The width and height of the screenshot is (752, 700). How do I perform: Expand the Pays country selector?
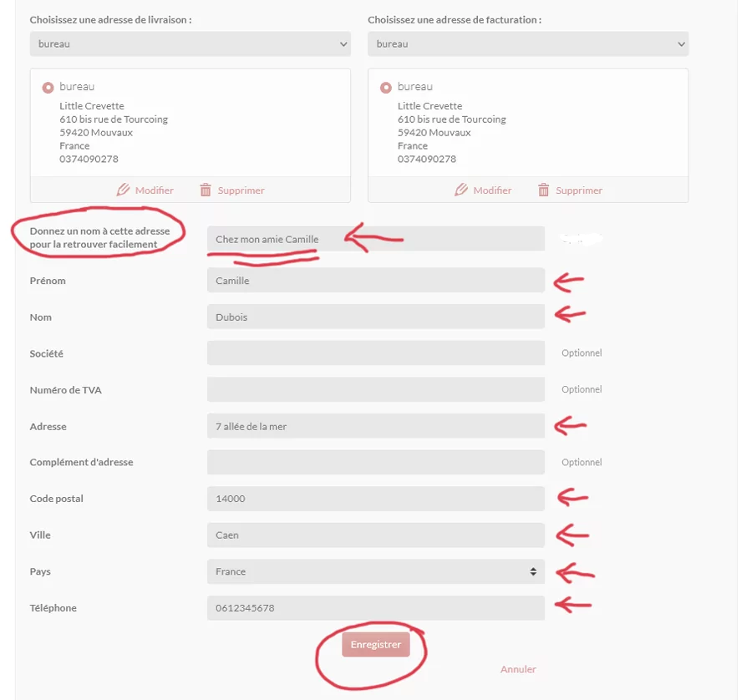coord(376,571)
